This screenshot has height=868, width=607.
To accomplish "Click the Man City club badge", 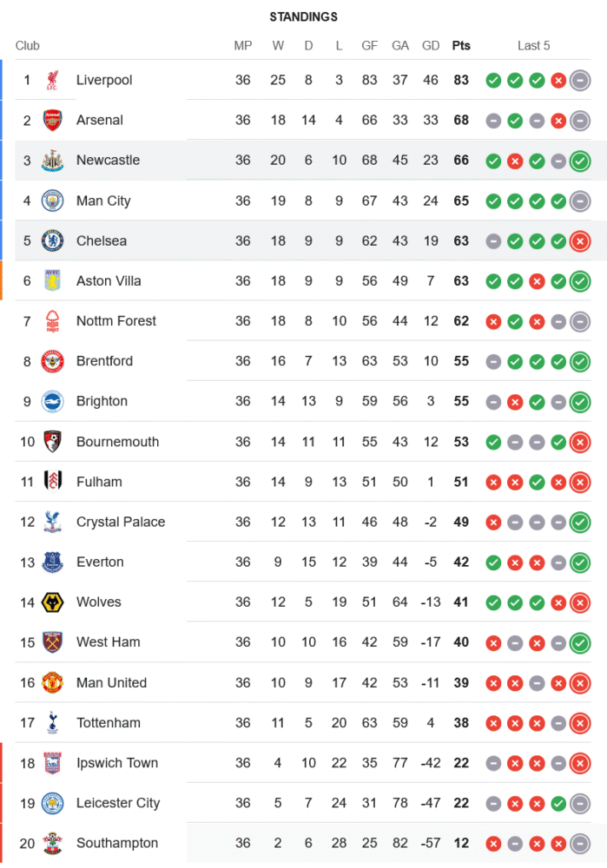I will pos(52,201).
